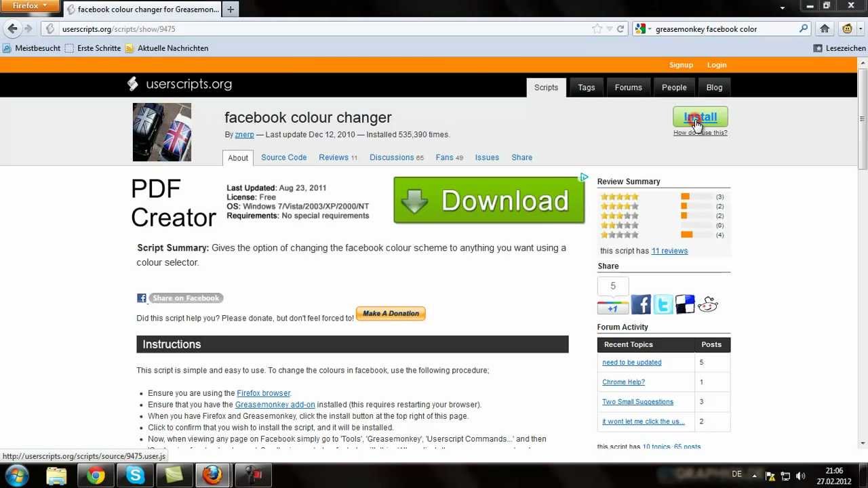Click the Google +1 button

click(613, 308)
